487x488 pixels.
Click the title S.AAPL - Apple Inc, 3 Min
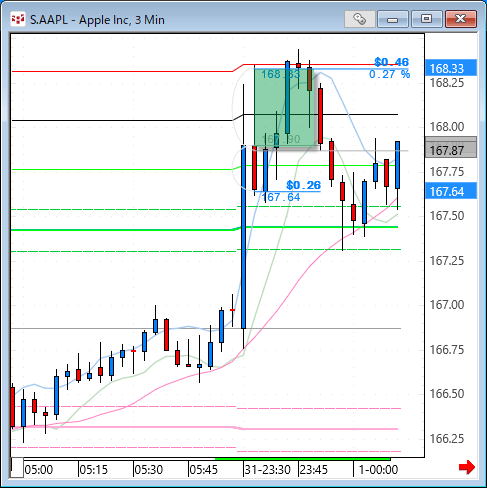pos(97,20)
